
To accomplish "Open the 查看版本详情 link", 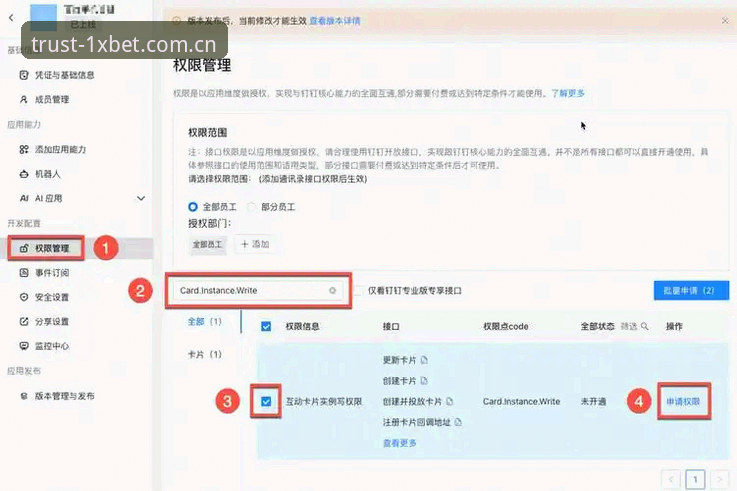I will tap(335, 21).
